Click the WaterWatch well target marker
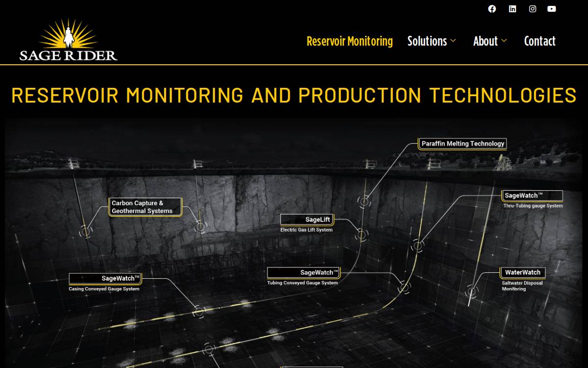This screenshot has width=588, height=368. (x=471, y=291)
